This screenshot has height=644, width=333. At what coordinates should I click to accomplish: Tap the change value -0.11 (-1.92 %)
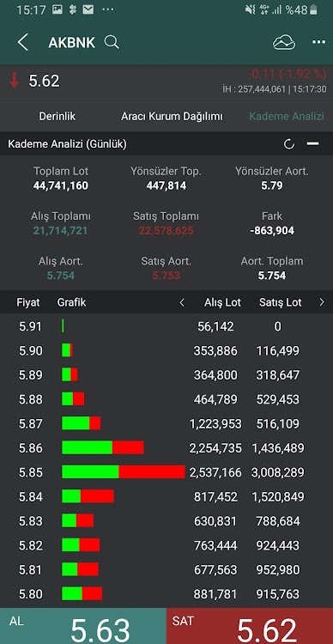pos(287,74)
